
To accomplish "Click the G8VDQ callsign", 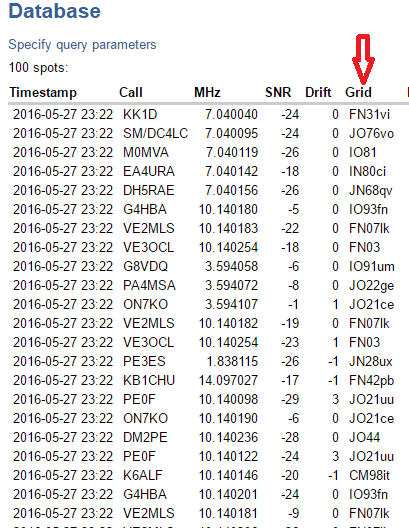I will click(145, 266).
